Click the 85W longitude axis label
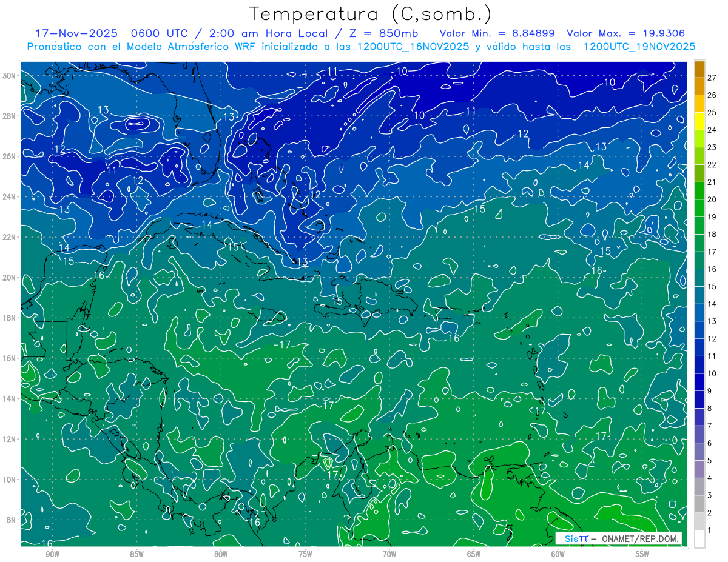This screenshot has width=728, height=562. [x=136, y=554]
